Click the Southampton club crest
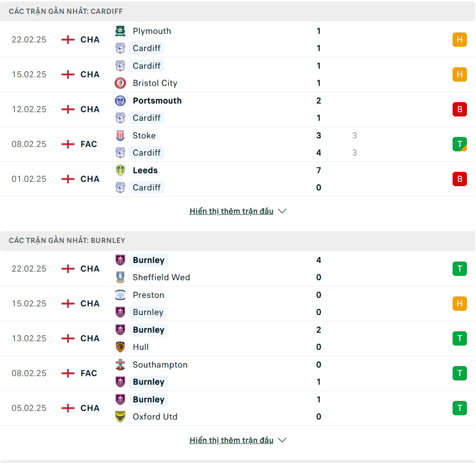The width and height of the screenshot is (476, 463). [x=120, y=365]
